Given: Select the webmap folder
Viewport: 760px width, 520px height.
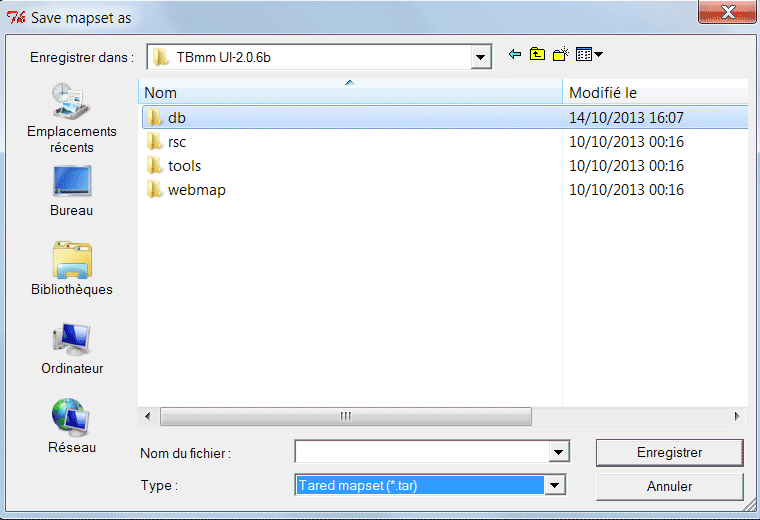Looking at the screenshot, I should [x=196, y=190].
